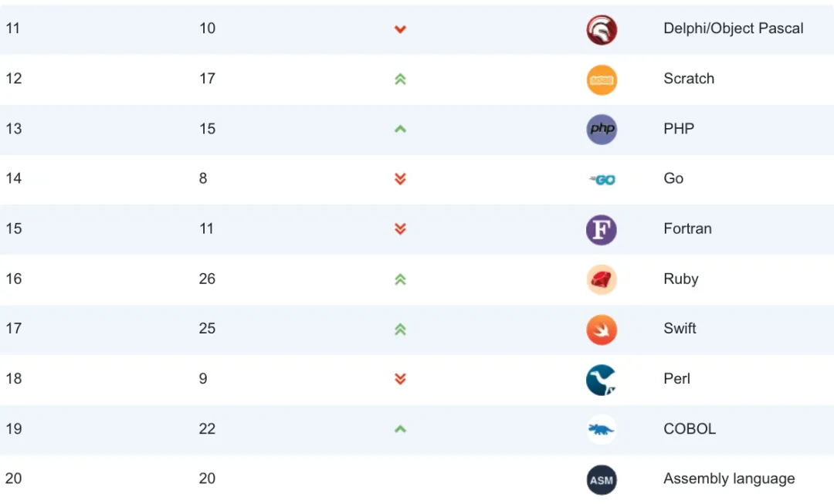Click the red down arrow beside Delphi

coord(400,29)
